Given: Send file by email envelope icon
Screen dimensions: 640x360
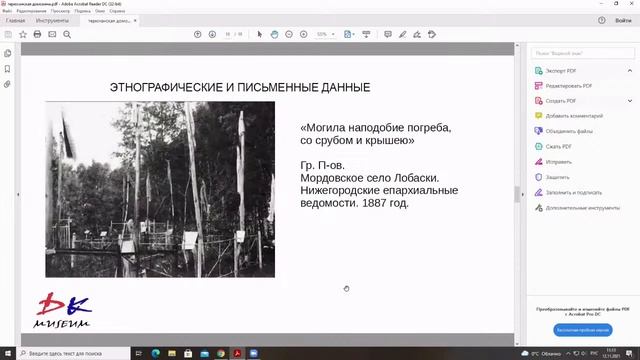Looking at the screenshot, I should pyautogui.click(x=52, y=34).
